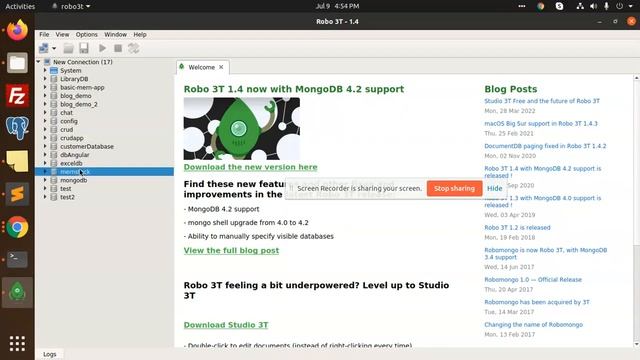Select the Welcome tab
640x360 pixels.
[202, 67]
